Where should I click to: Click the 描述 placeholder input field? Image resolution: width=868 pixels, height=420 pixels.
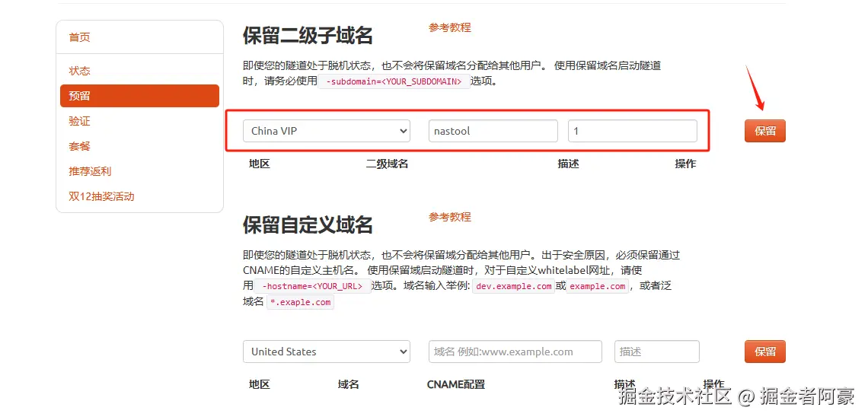[x=657, y=352]
